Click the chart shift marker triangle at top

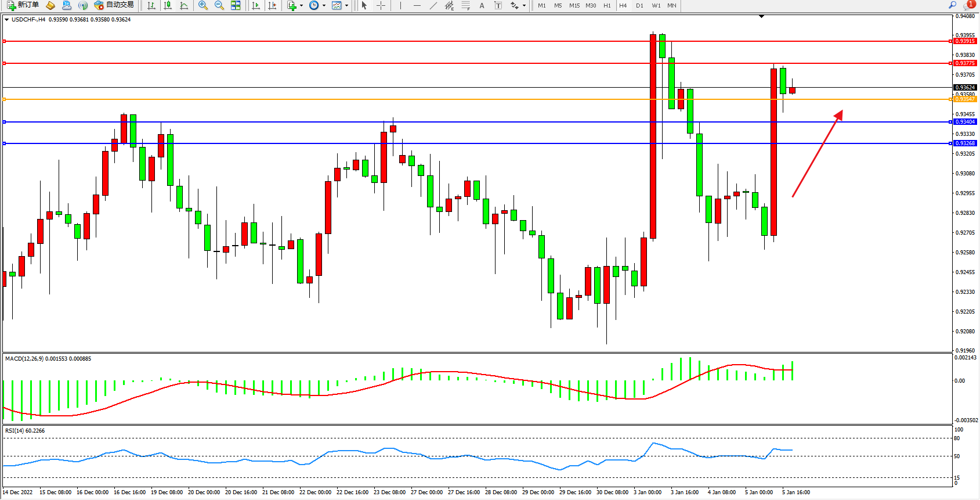click(x=762, y=16)
